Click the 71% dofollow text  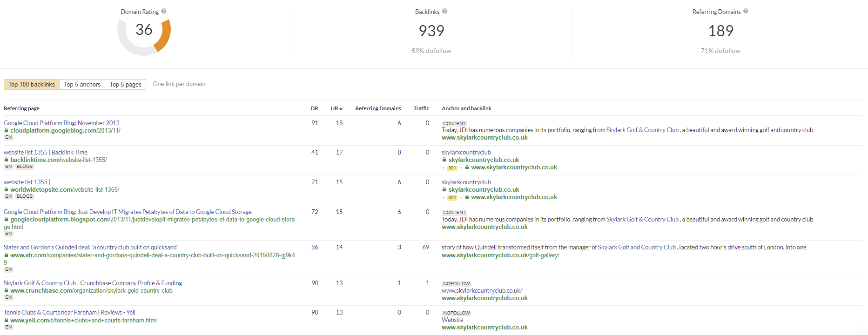click(720, 51)
